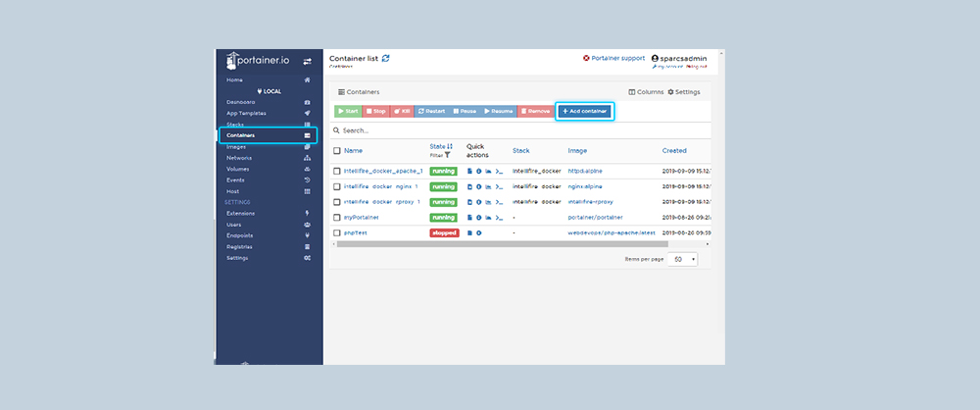Click the Kill button
This screenshot has height=410, width=980.
coord(402,112)
